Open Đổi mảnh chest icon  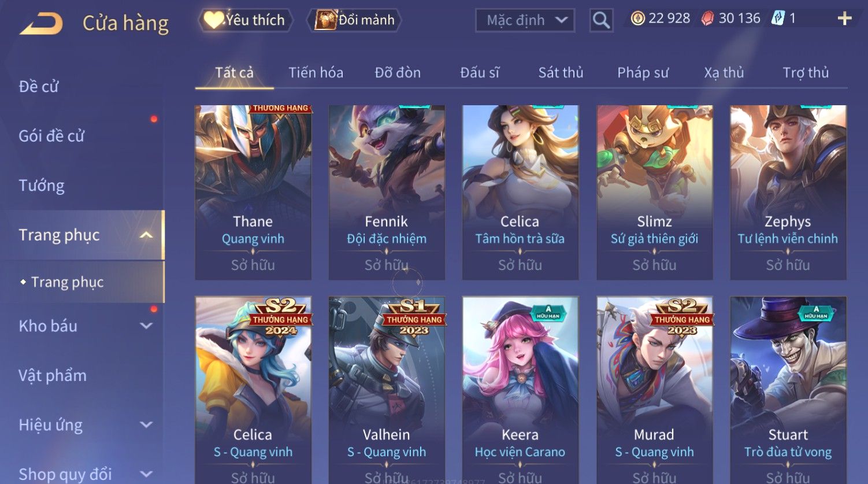click(x=325, y=20)
